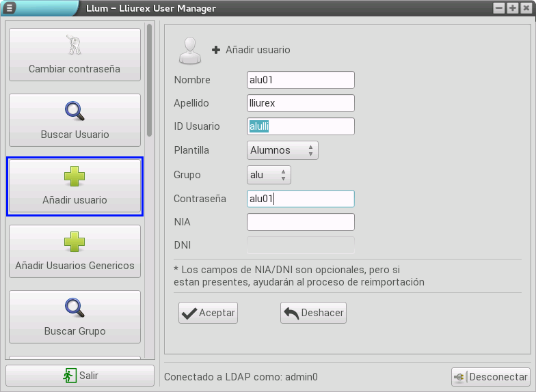Focus the ID Usuario field
This screenshot has width=536, height=392.
(300, 126)
